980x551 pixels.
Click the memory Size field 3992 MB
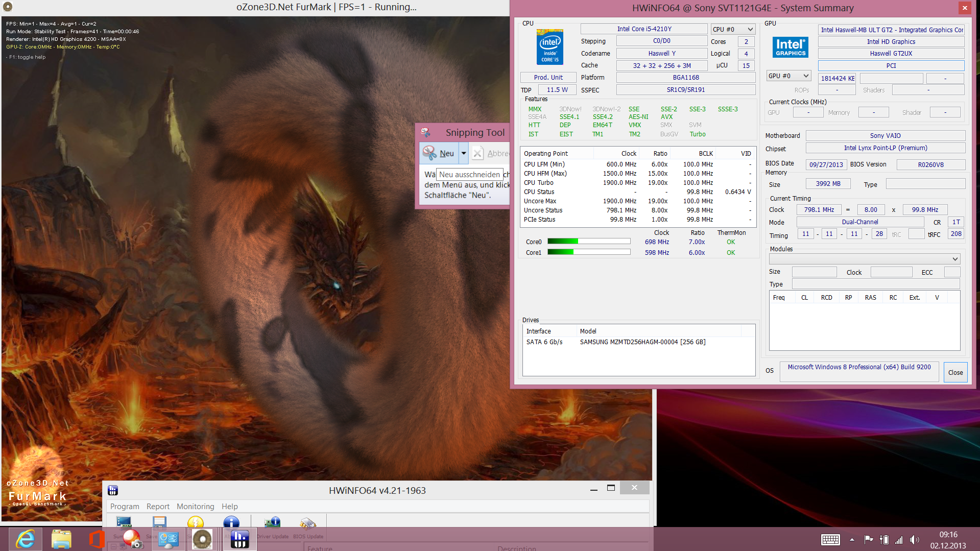828,184
